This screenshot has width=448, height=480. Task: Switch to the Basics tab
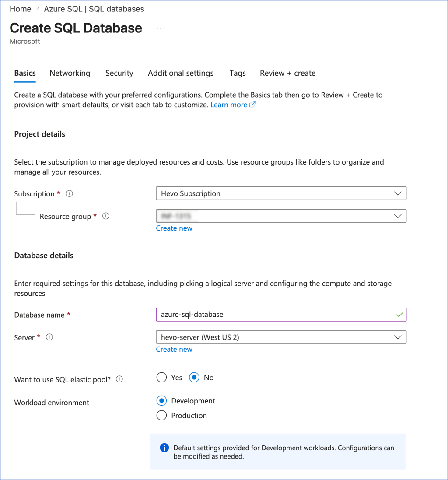click(25, 73)
